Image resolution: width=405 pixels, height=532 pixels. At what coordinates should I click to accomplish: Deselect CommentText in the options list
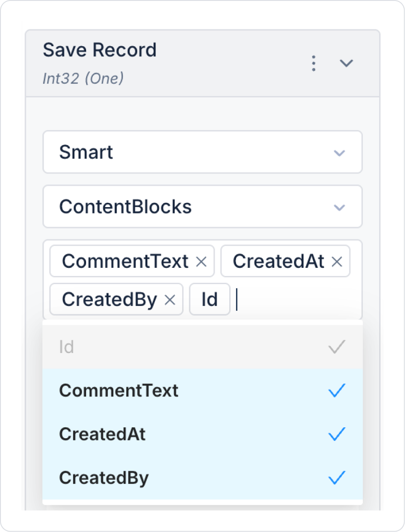(x=119, y=391)
